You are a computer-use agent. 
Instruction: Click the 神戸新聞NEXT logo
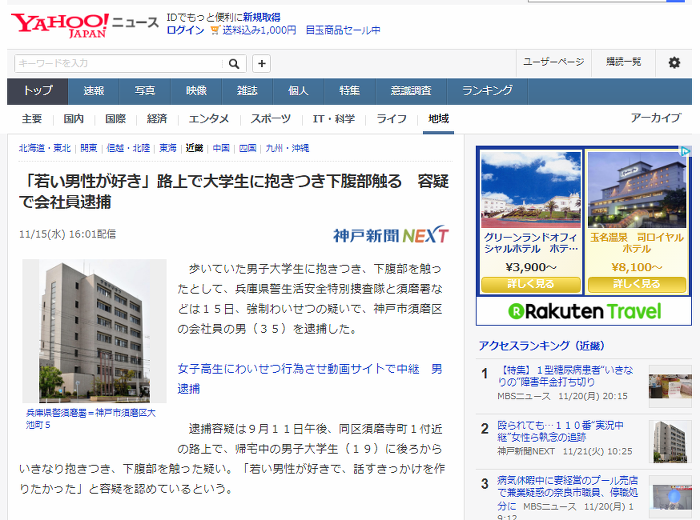pos(391,235)
